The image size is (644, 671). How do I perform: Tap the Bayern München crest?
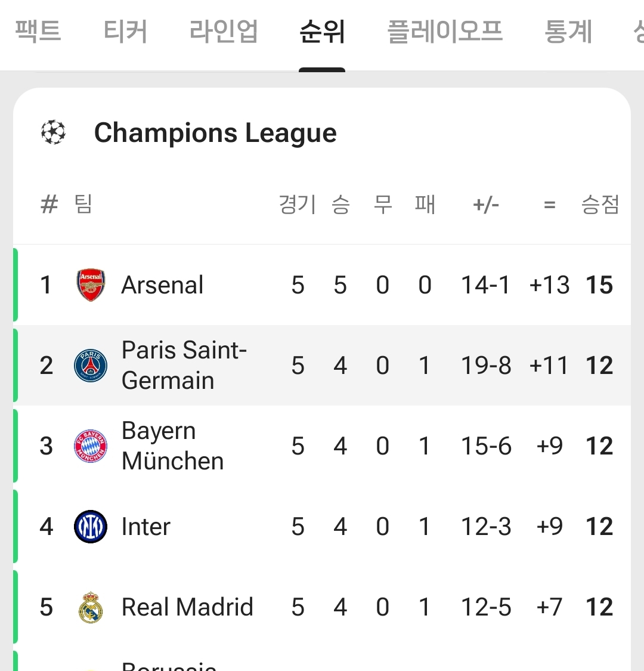click(91, 446)
